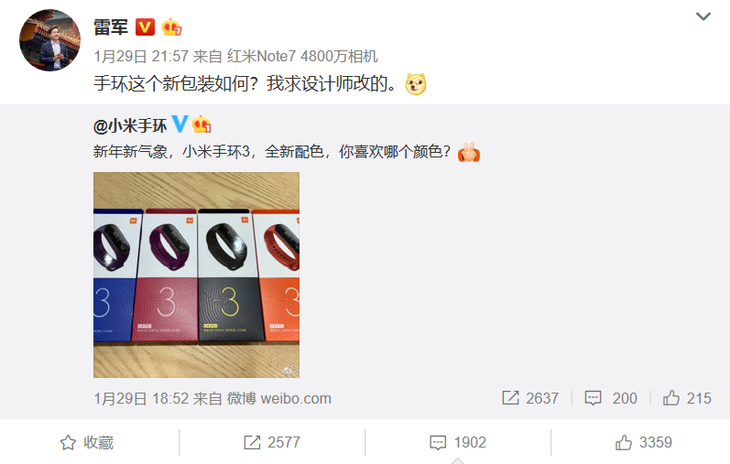Click the blue V badge of 小米手环
This screenshot has height=464, width=730.
click(x=180, y=124)
